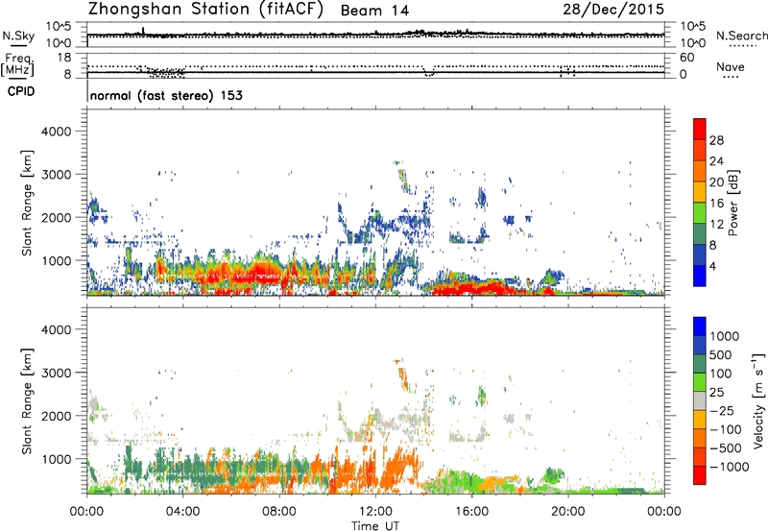The width and height of the screenshot is (768, 532).
Task: Click '-25' on the Velocity colorbar
Action: 721,410
